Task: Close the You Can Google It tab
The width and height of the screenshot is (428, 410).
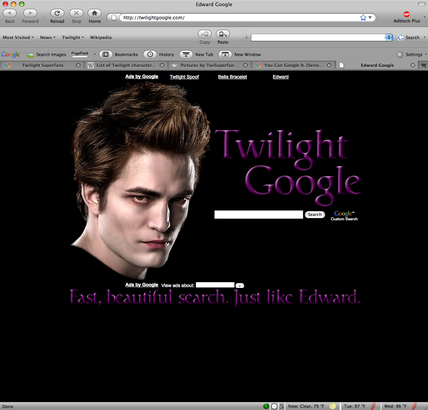Action: coord(329,65)
